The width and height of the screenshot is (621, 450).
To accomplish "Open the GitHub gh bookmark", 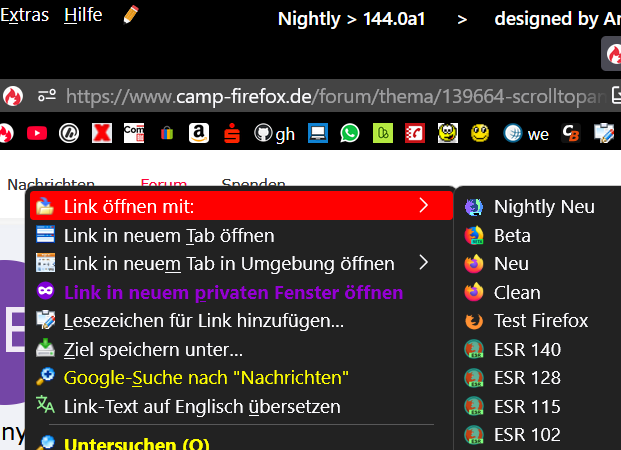I will 274,134.
